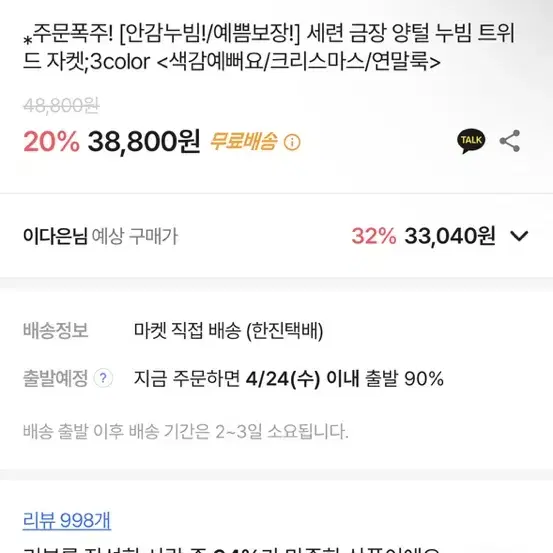This screenshot has width=553, height=553.
Task: Tap the 4/24(수) 이내 출발 estimate
Action: click(322, 378)
